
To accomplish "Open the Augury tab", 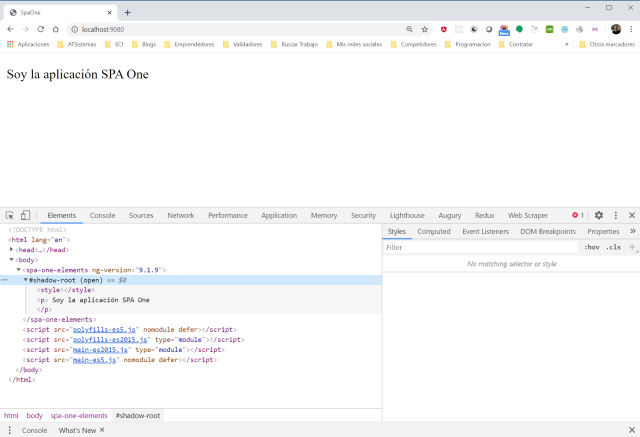I will point(450,215).
